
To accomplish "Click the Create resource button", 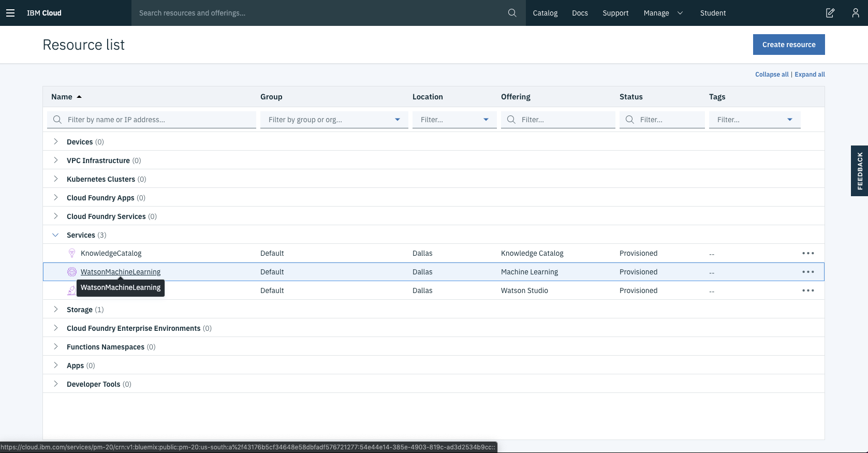I will coord(789,45).
